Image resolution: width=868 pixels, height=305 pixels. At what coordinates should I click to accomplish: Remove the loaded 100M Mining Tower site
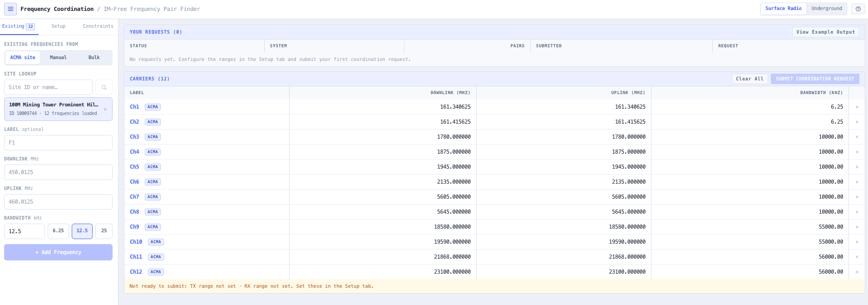(105, 109)
